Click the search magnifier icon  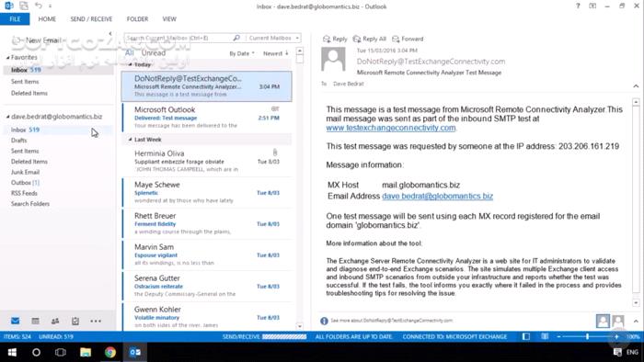pos(236,38)
